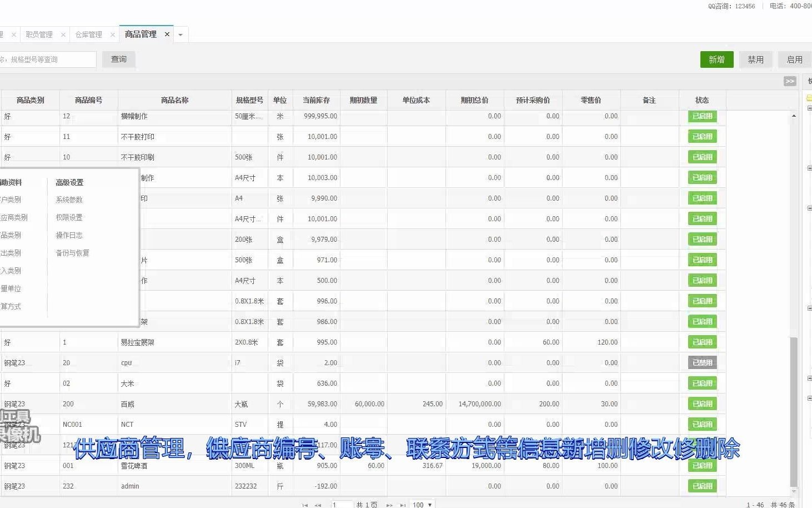This screenshot has height=508, width=812.
Task: Close the 仓库管理 tab
Action: pyautogui.click(x=113, y=34)
